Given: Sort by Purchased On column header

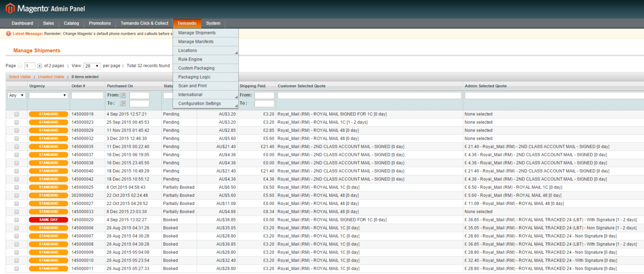Looking at the screenshot, I should [120, 86].
